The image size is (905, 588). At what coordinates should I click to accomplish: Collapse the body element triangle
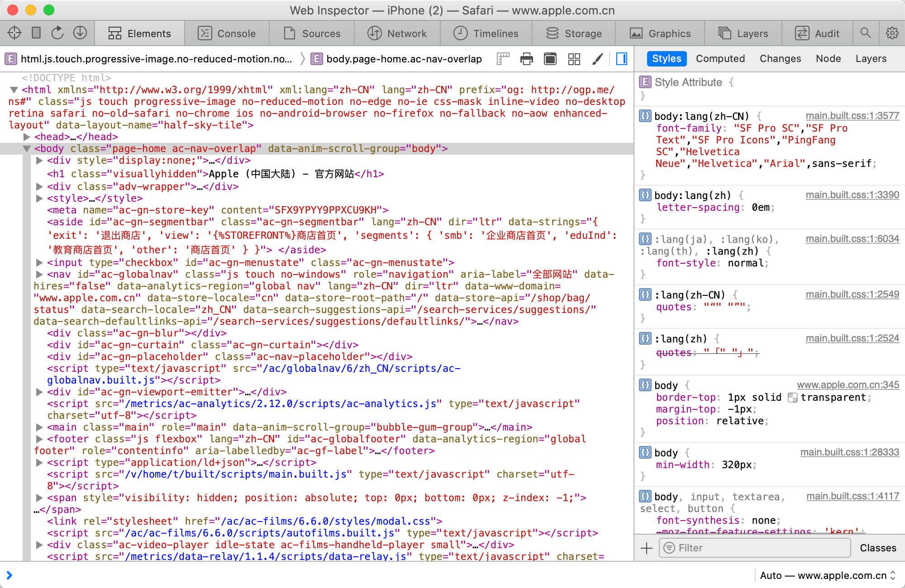(x=27, y=148)
